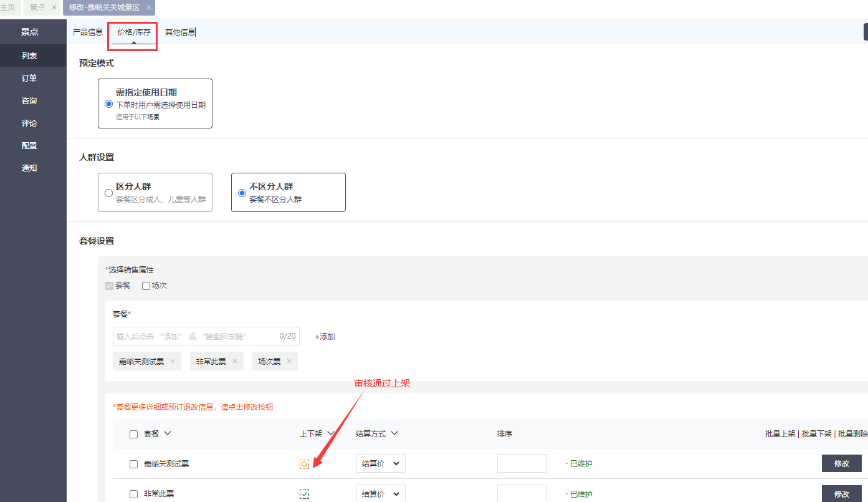The height and width of the screenshot is (502, 868).
Task: Enable the 场次 sales attribute checkbox
Action: click(146, 286)
